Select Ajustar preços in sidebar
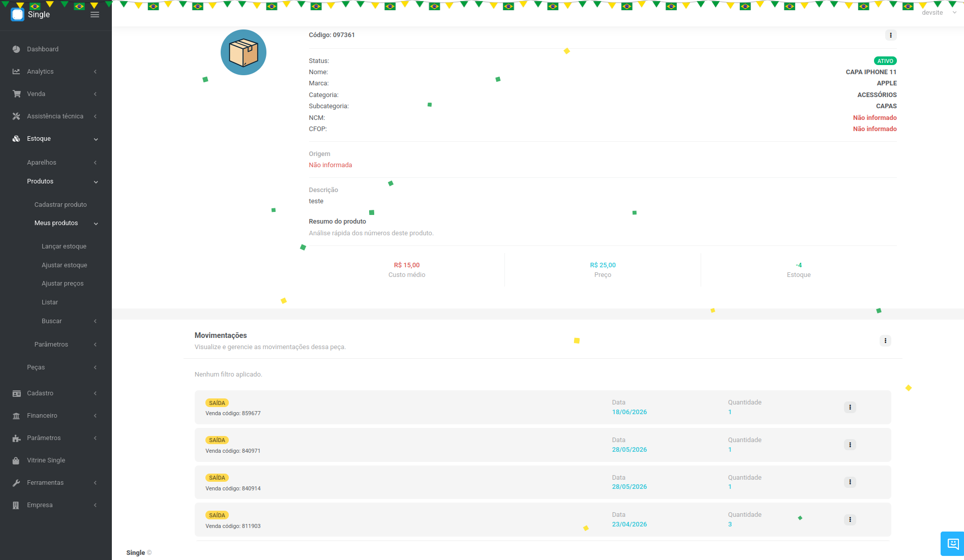The height and width of the screenshot is (560, 964). tap(63, 284)
